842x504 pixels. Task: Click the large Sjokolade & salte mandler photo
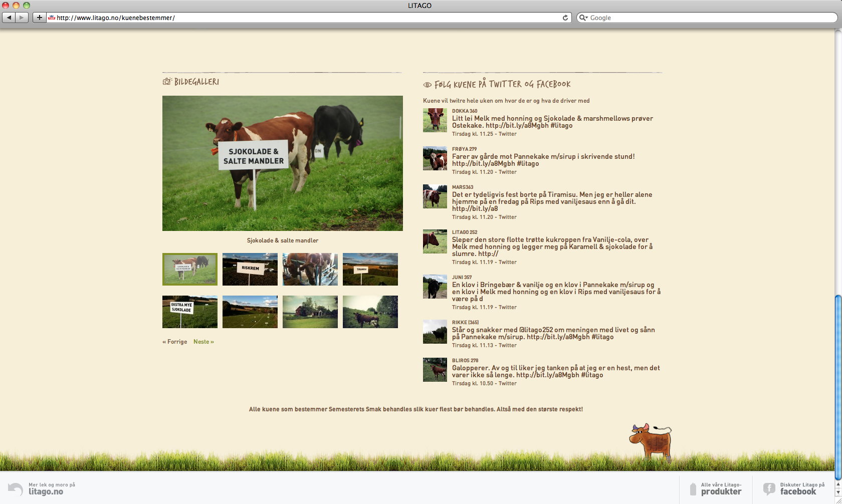[283, 163]
